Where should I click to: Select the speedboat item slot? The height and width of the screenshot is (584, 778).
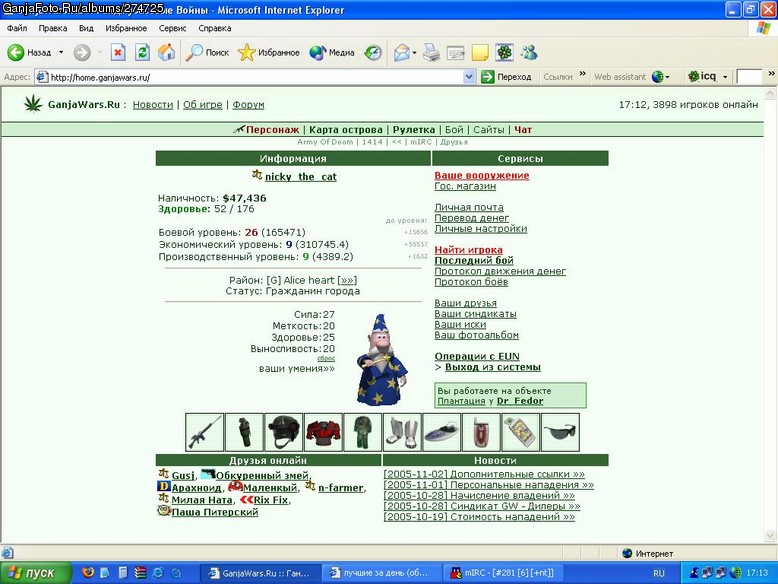(442, 432)
